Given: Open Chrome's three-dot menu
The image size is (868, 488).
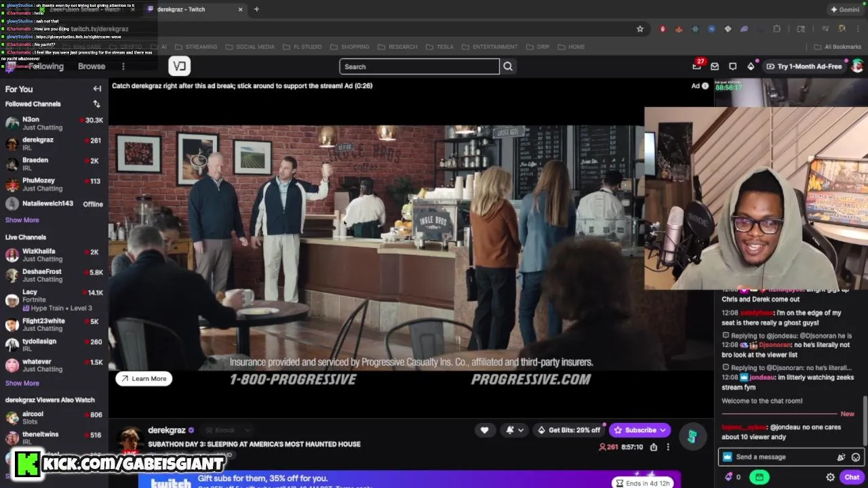Looking at the screenshot, I should point(859,29).
